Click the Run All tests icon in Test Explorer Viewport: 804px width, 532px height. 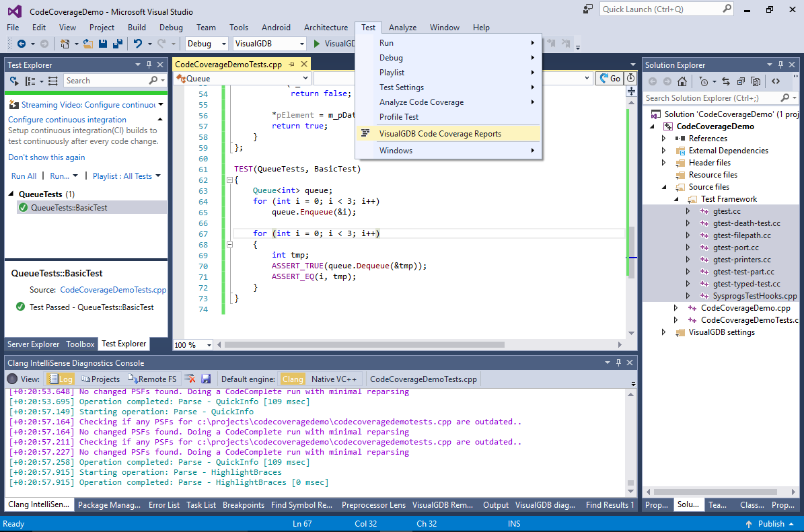[14, 81]
